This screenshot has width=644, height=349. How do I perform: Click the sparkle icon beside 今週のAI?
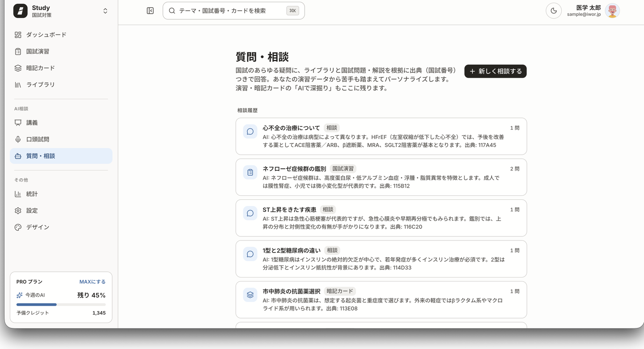click(20, 295)
